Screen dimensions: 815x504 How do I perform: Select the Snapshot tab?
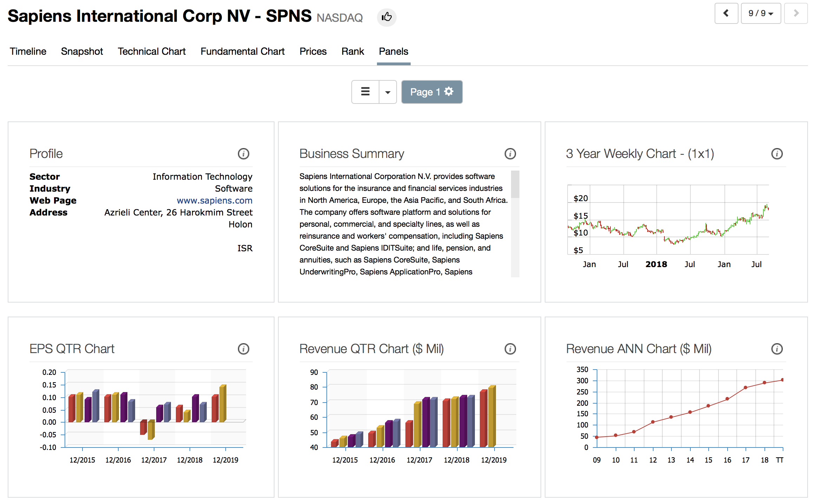(82, 52)
